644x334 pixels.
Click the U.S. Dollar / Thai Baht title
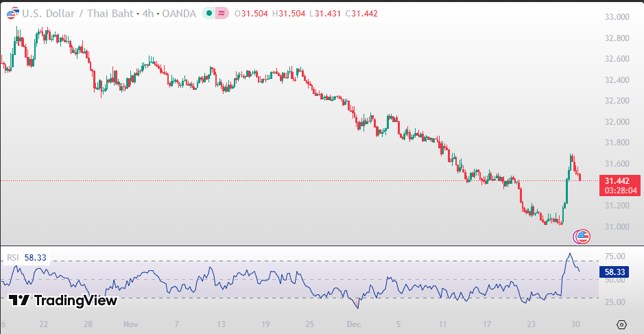[x=77, y=14]
